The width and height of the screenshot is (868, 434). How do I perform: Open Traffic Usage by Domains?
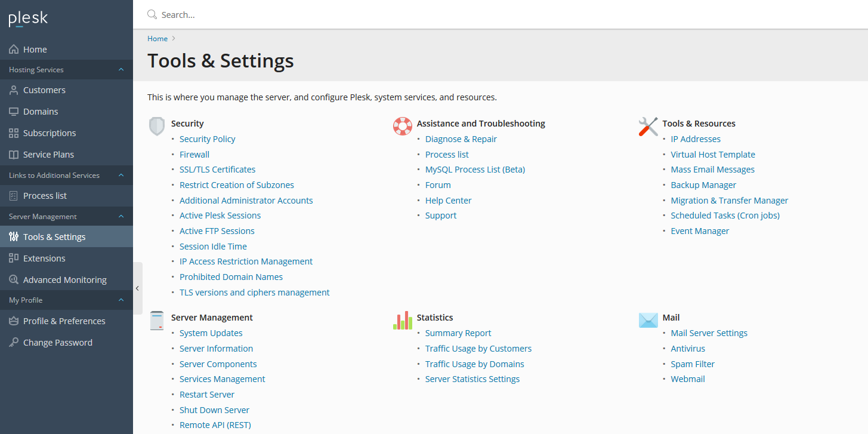(x=474, y=364)
